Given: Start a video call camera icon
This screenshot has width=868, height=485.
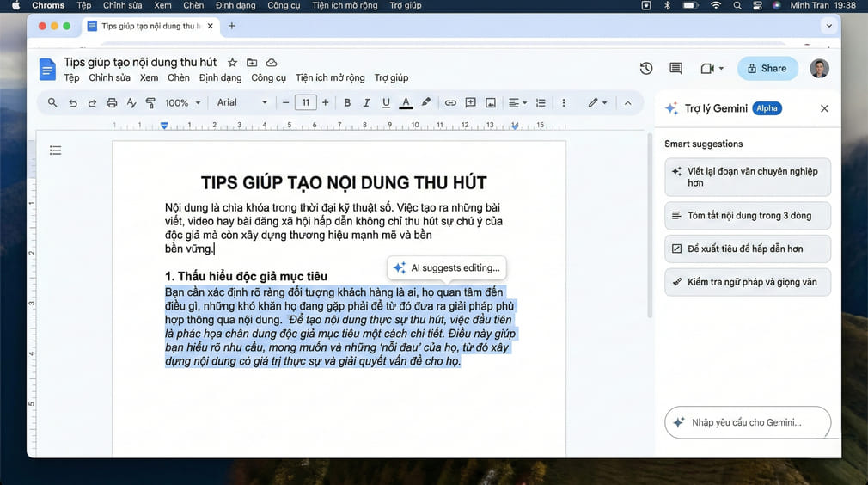Looking at the screenshot, I should point(707,69).
